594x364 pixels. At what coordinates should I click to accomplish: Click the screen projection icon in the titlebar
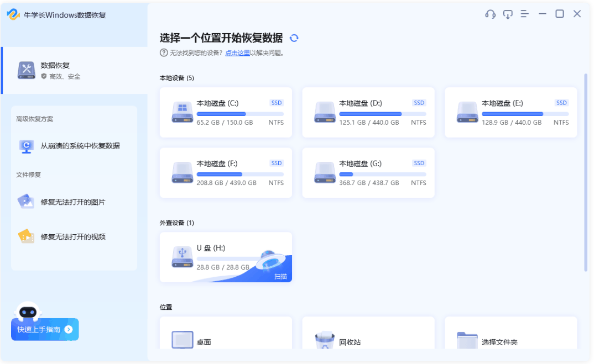click(508, 14)
